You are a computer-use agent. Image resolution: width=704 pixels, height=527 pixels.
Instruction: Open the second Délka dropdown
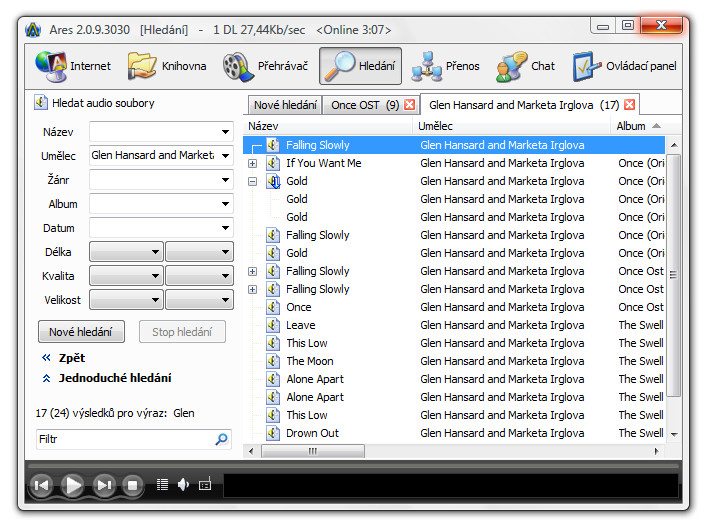coord(199,252)
